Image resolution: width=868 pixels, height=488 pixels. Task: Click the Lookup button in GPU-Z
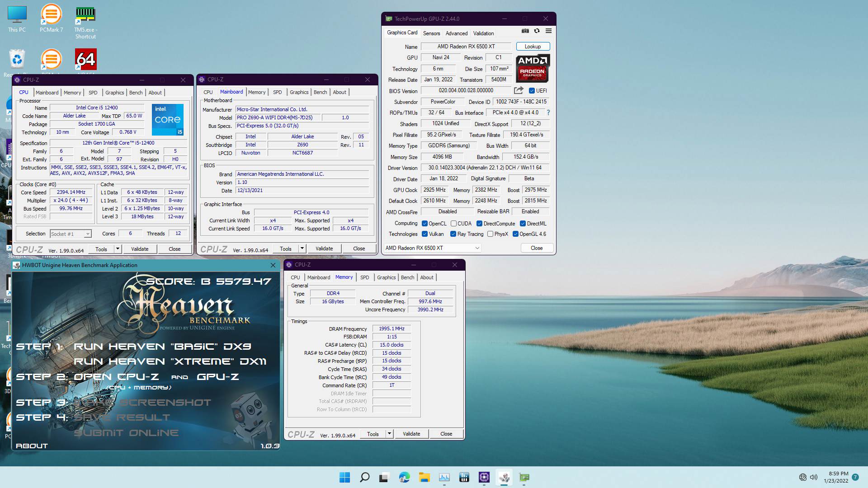click(533, 47)
